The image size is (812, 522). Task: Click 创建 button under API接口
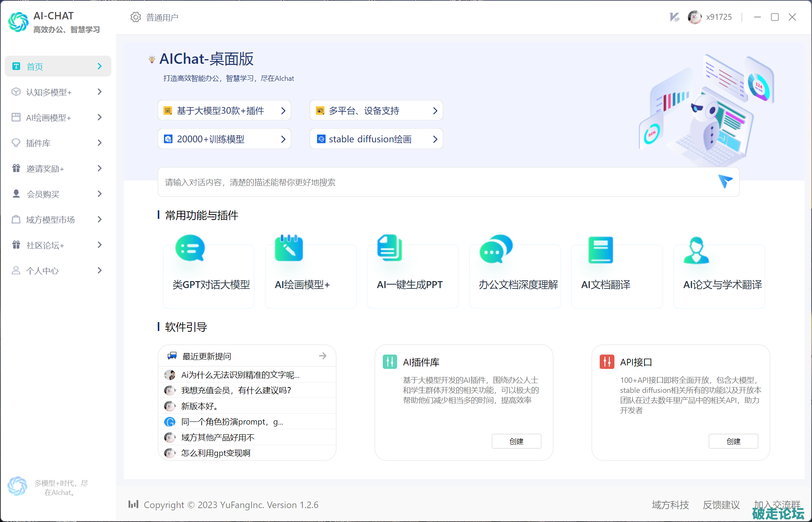pos(733,441)
